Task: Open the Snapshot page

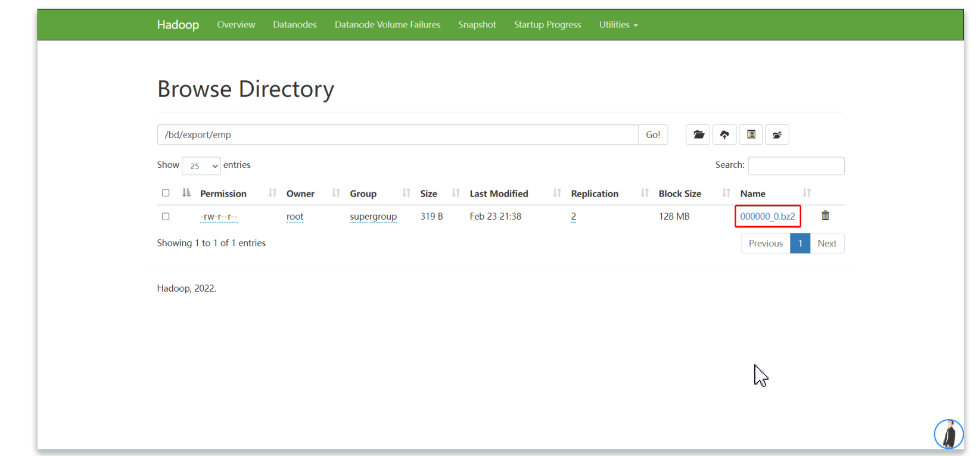Action: pos(477,24)
